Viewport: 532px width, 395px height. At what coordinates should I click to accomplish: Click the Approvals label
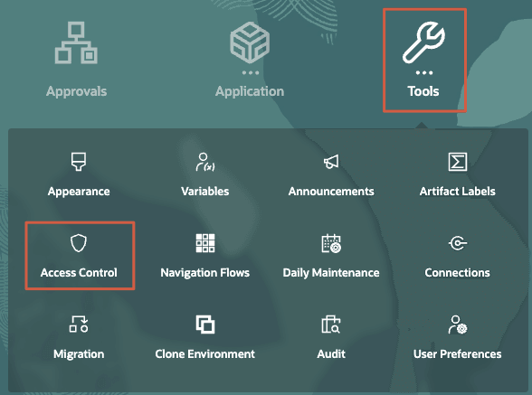(76, 91)
